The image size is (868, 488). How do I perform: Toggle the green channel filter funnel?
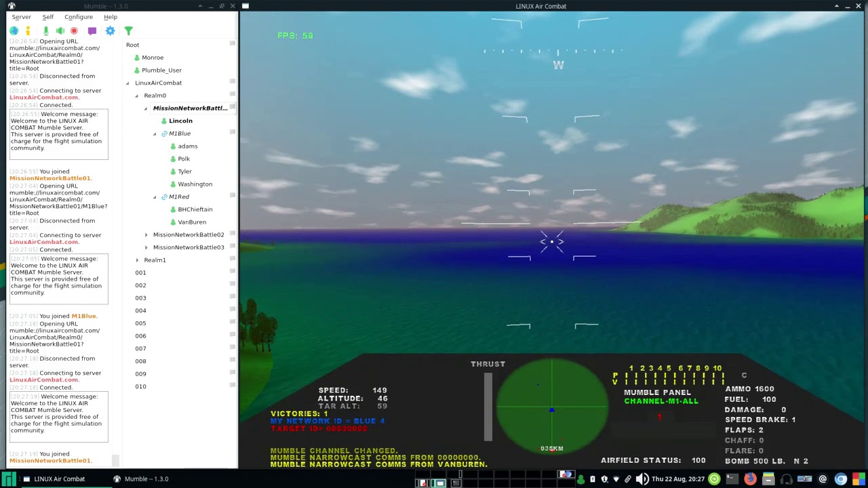click(x=128, y=30)
